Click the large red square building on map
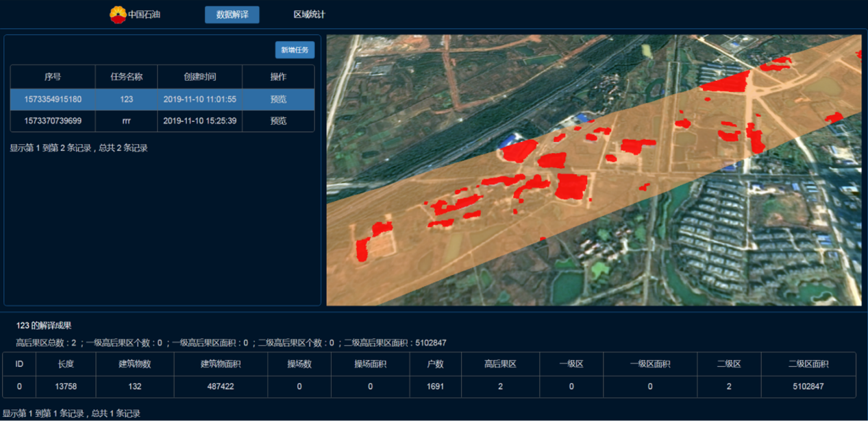Screen dimensions: 868x421 click(572, 186)
